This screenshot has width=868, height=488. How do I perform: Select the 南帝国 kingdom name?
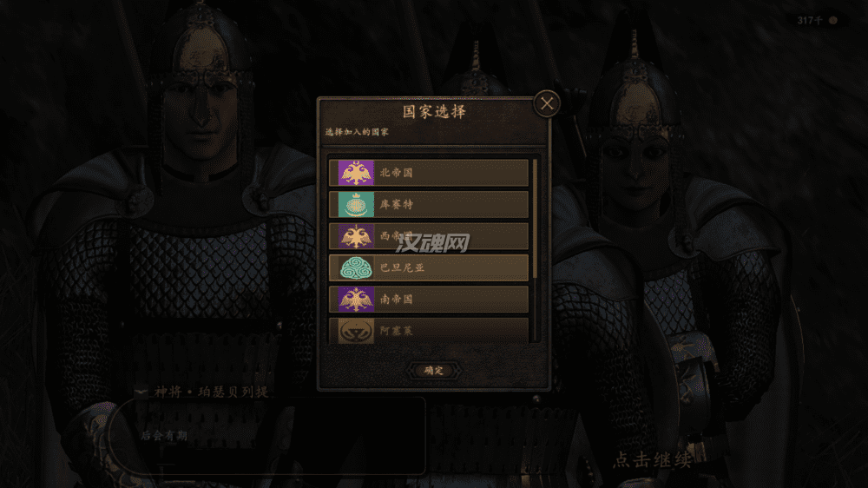(397, 299)
